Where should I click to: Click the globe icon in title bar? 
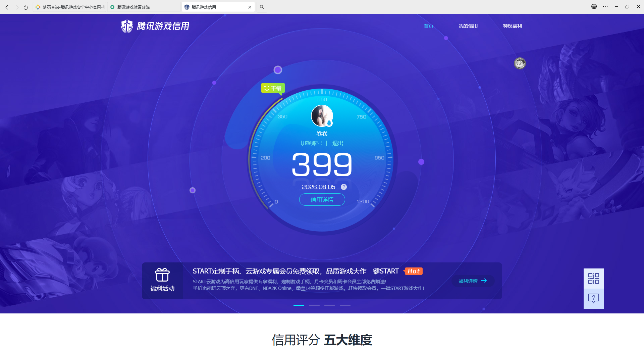point(594,6)
